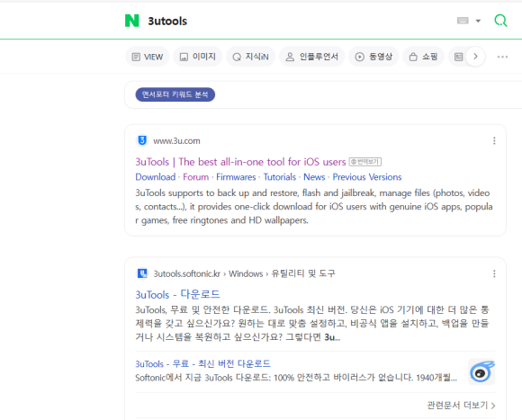
Task: Click the 번역보기 translate badge
Action: click(364, 162)
